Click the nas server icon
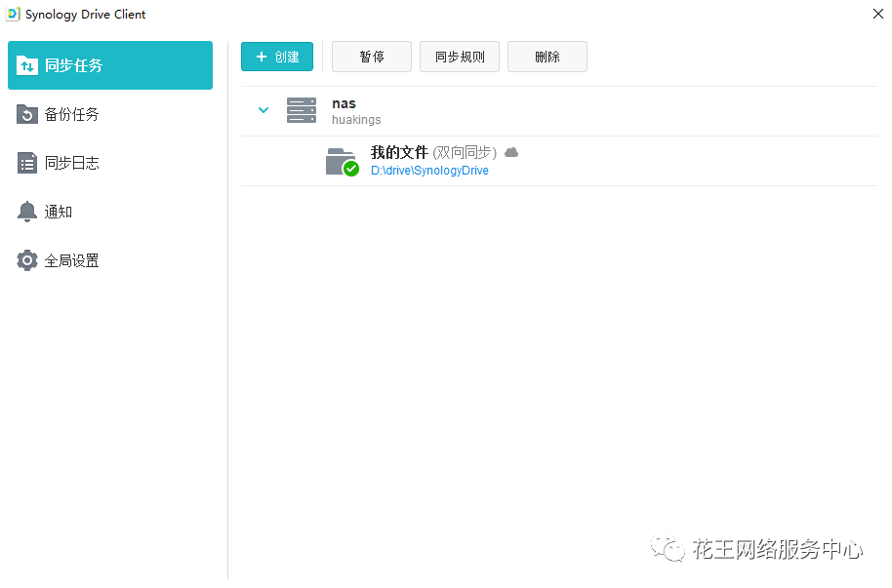 pos(302,110)
